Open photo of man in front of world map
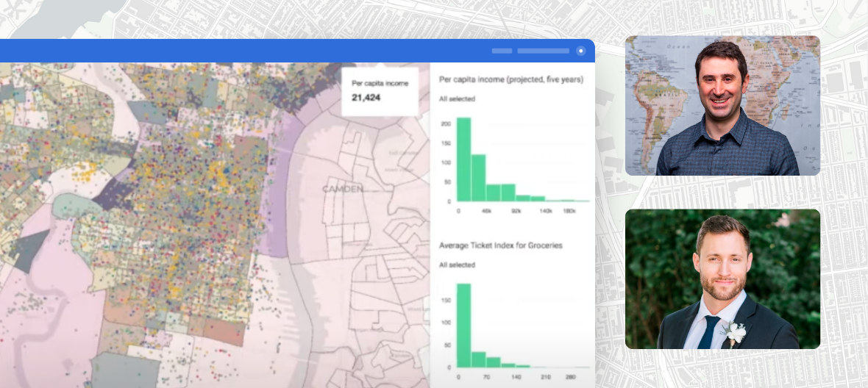Image resolution: width=868 pixels, height=388 pixels. (x=722, y=106)
